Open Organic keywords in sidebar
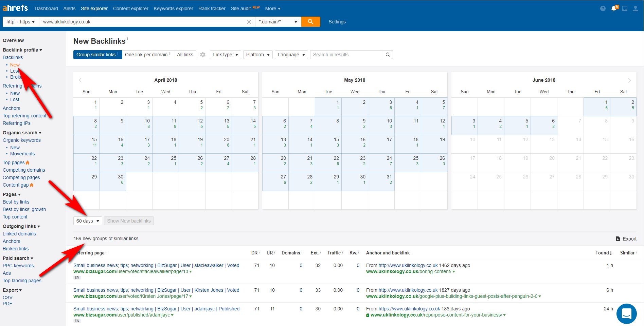This screenshot has width=644, height=326. tap(22, 140)
